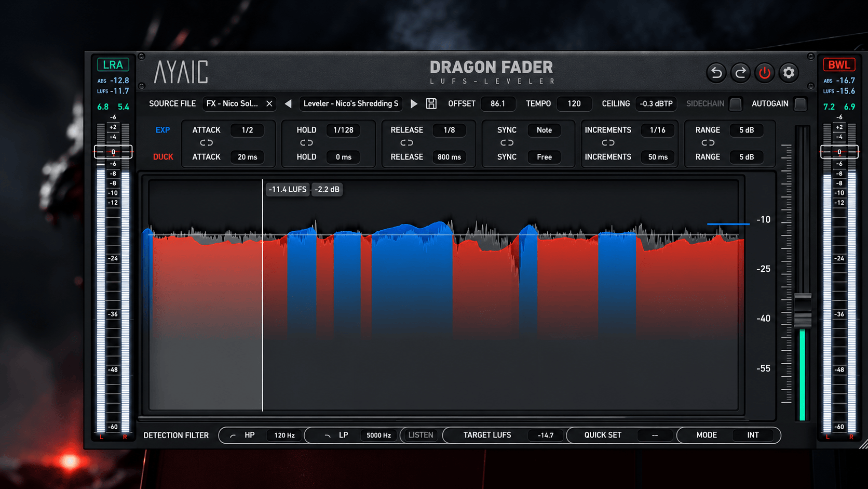Clear the source file with X icon

pos(269,103)
